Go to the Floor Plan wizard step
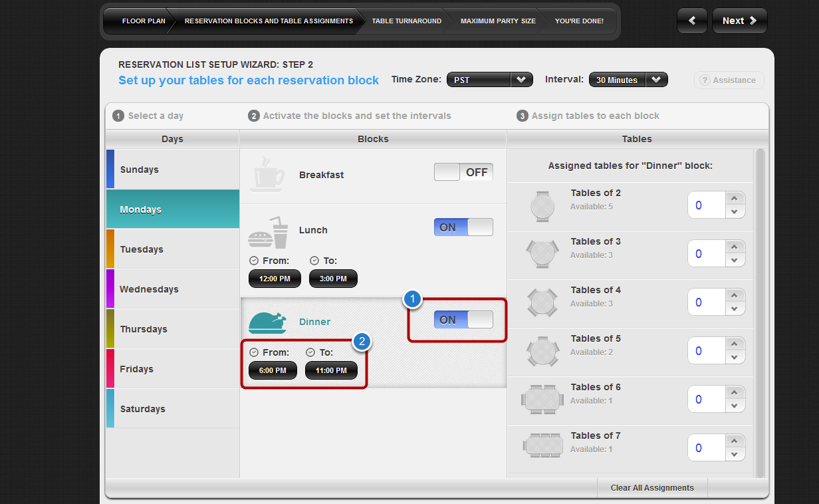The image size is (819, 504). pos(143,21)
